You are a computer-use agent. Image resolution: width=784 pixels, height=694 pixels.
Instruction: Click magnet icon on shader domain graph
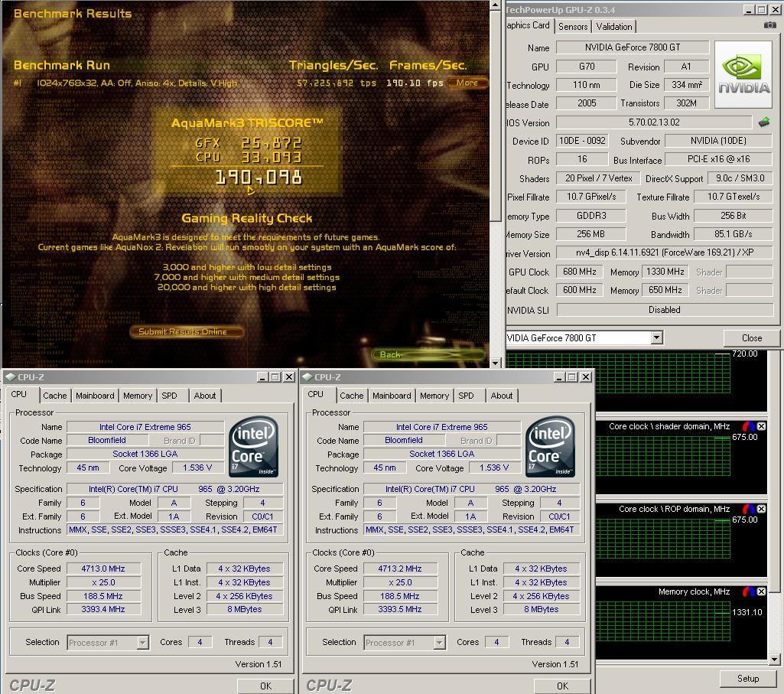pyautogui.click(x=749, y=426)
